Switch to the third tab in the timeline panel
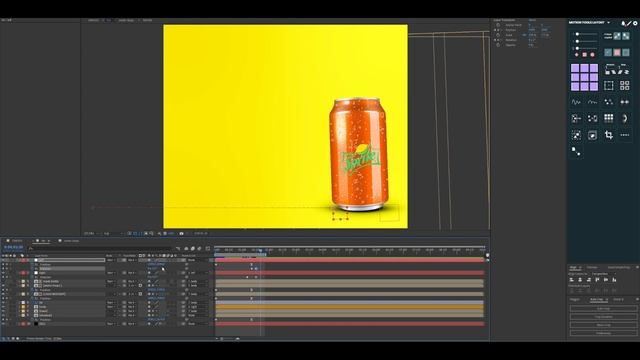 click(69, 241)
